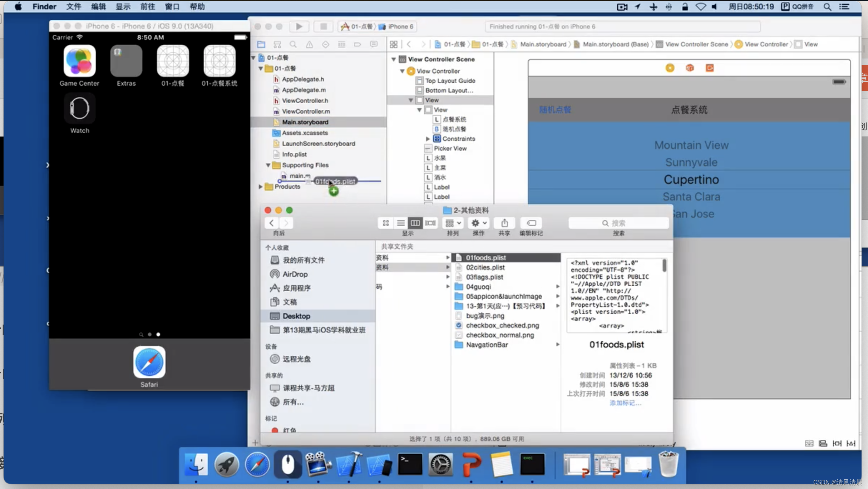This screenshot has width=868, height=489.
Task: Collapse Supporting Files group
Action: 268,165
